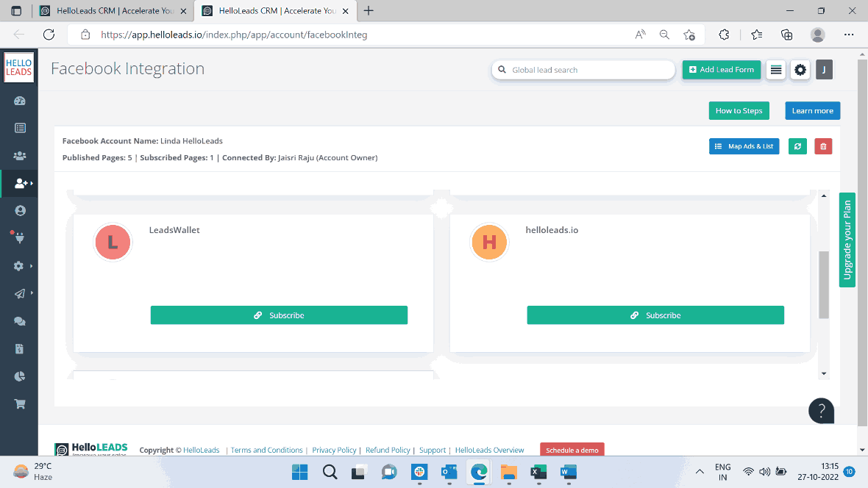Click the browser address bar URL
868x488 pixels.
[x=234, y=35]
